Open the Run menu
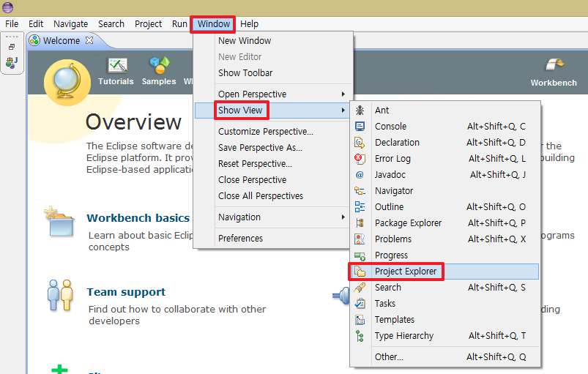Image resolution: width=588 pixels, height=374 pixels. [179, 24]
